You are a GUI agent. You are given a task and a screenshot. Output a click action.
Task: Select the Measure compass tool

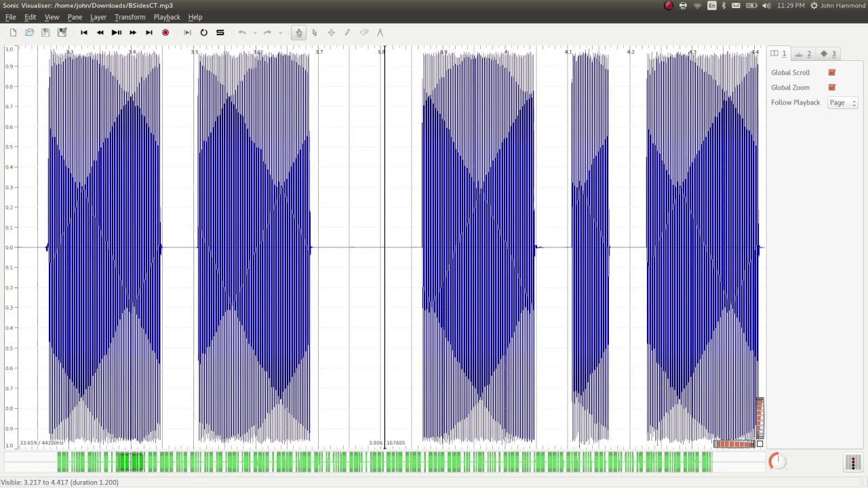coord(380,33)
